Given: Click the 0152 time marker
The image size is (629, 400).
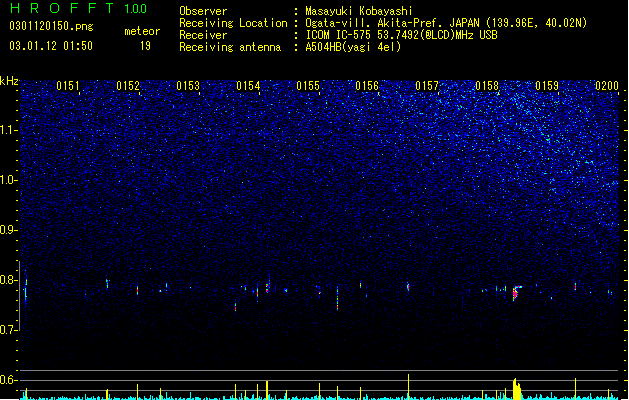Looking at the screenshot, I should pyautogui.click(x=128, y=86).
